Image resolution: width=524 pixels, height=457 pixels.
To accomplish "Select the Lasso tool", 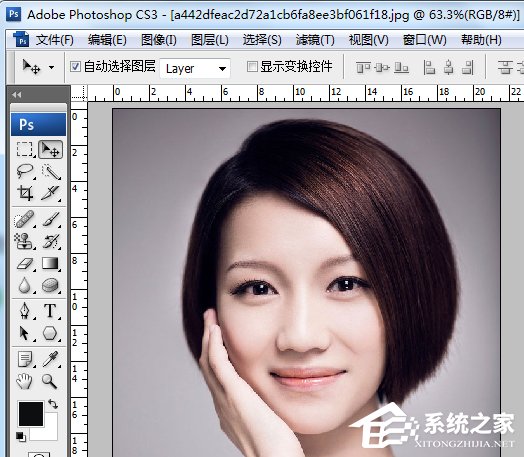I will (25, 171).
